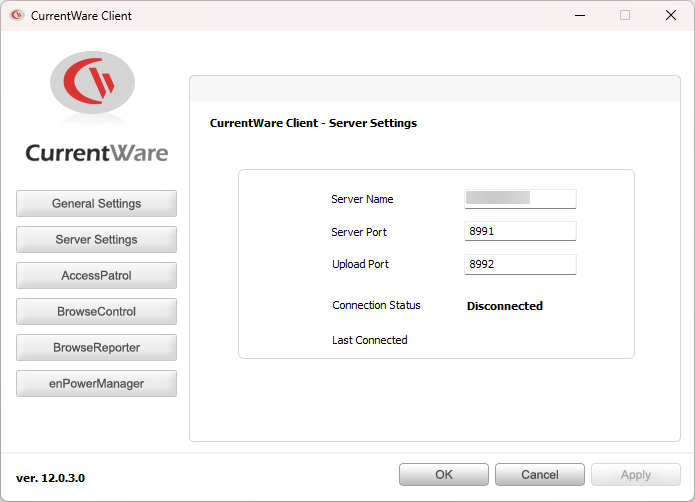Click the Upload Port field showing 8992
This screenshot has height=502, width=695.
520,264
